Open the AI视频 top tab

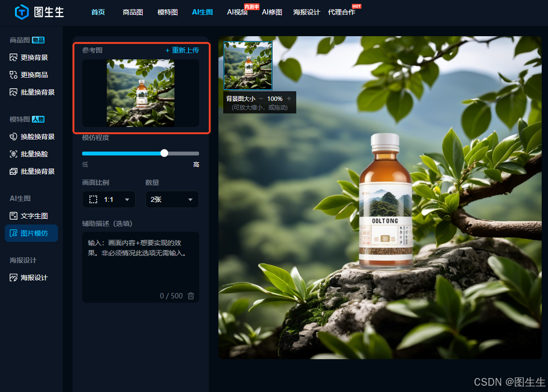[237, 12]
